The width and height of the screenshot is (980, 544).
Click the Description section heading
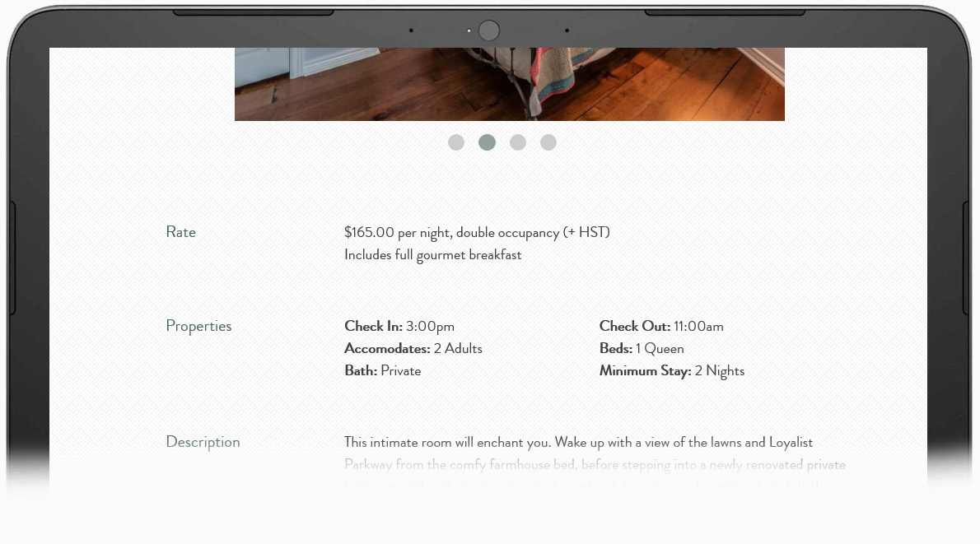pos(203,442)
